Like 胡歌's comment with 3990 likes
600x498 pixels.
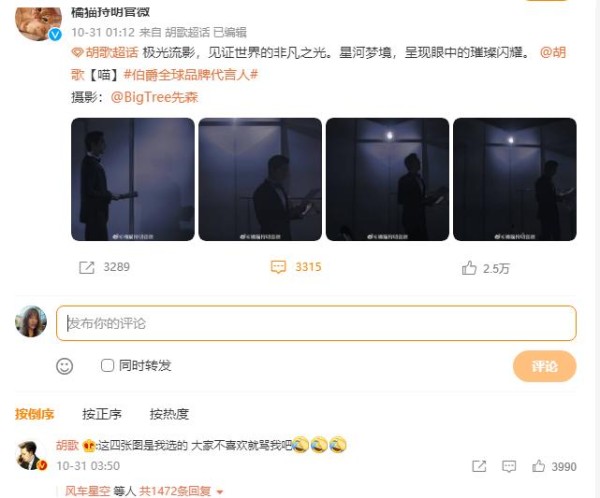[x=538, y=466]
